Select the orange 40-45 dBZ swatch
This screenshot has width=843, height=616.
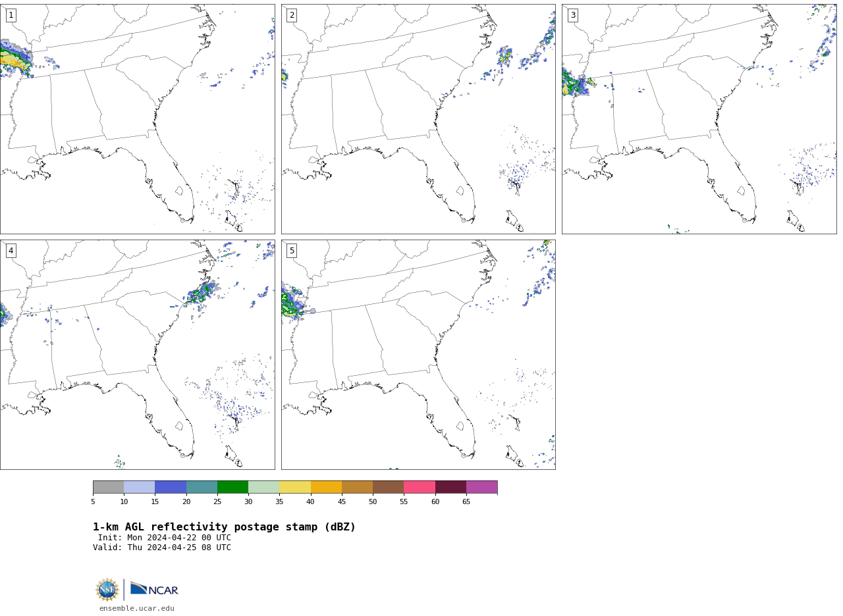coord(326,487)
